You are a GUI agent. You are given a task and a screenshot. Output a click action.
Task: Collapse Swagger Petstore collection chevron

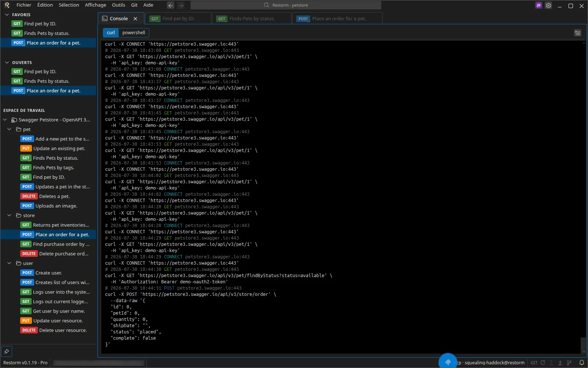tap(5, 120)
